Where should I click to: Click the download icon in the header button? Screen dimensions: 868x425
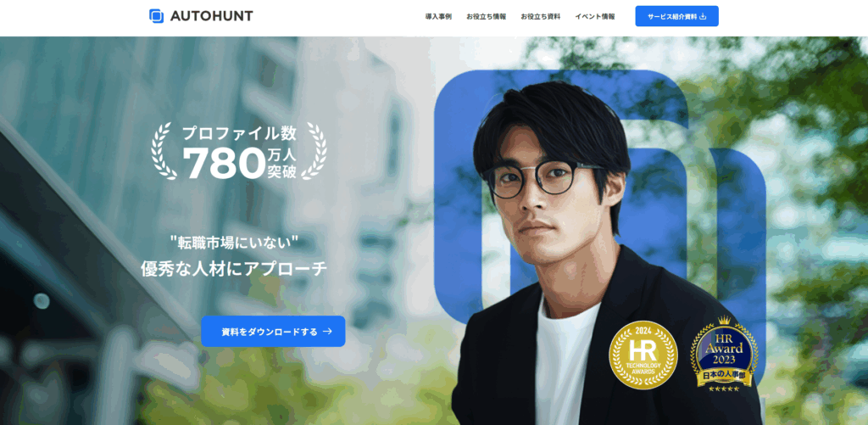[703, 16]
